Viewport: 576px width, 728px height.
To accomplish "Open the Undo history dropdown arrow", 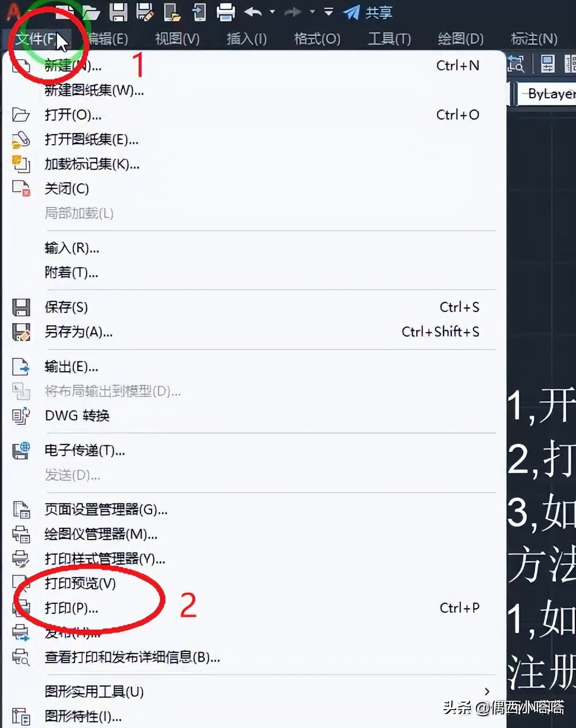I will click(272, 12).
